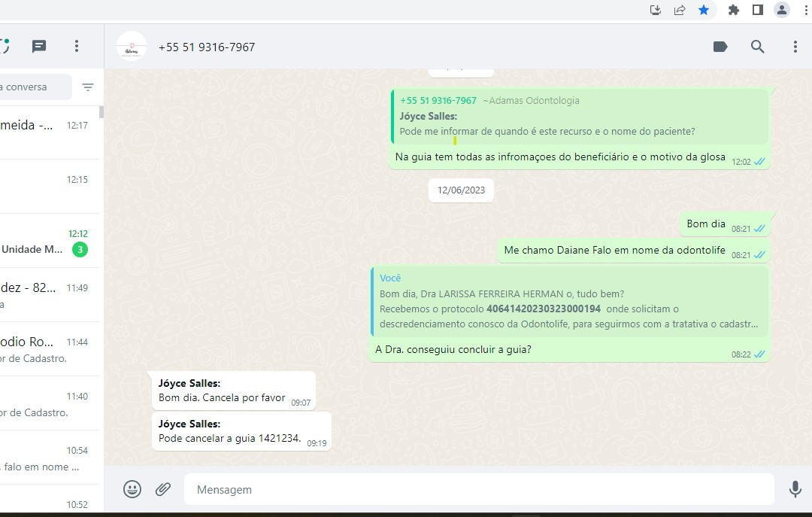Click quoted 'Você' message with protocolo

(570, 302)
